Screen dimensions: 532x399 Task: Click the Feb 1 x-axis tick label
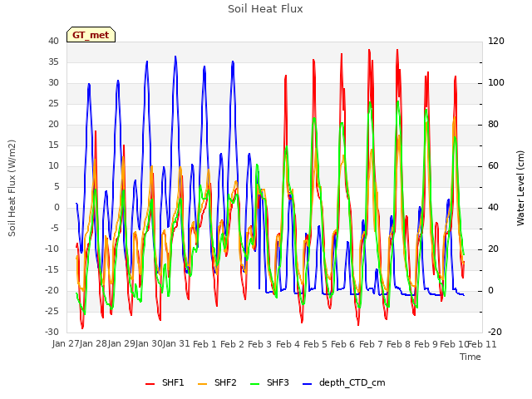(204, 344)
